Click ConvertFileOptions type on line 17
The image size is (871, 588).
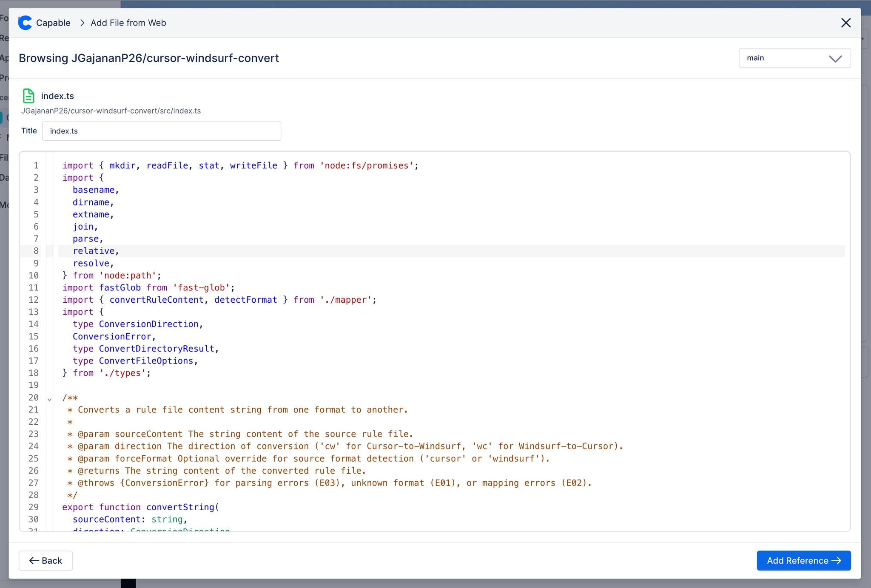[x=146, y=361]
